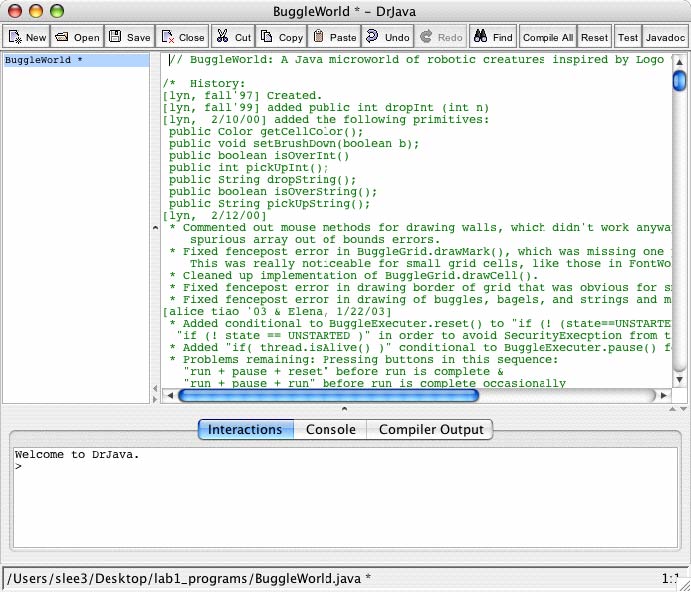Open Find with the binoculars icon
The height and width of the screenshot is (592, 691).
[x=480, y=37]
